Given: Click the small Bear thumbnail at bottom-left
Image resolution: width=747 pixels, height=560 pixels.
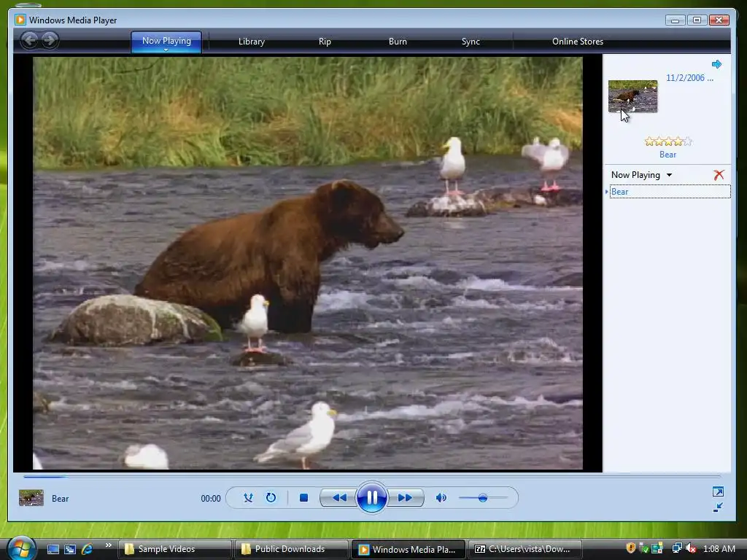Looking at the screenshot, I should pyautogui.click(x=31, y=497).
